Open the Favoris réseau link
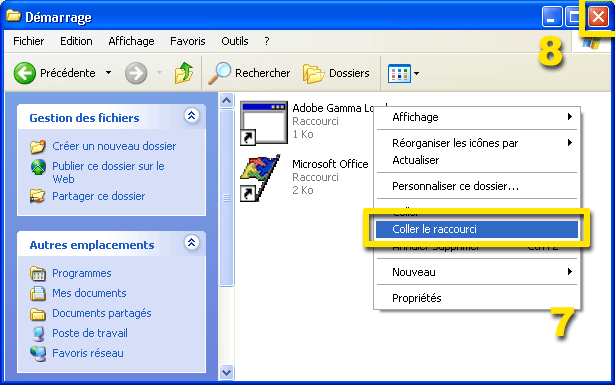 coord(88,353)
